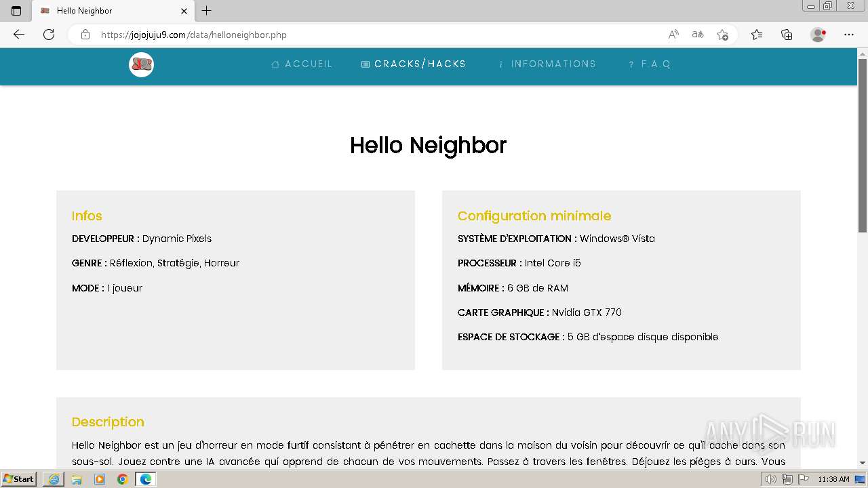The image size is (868, 488).
Task: Open the Favorites list icon
Action: [x=757, y=35]
